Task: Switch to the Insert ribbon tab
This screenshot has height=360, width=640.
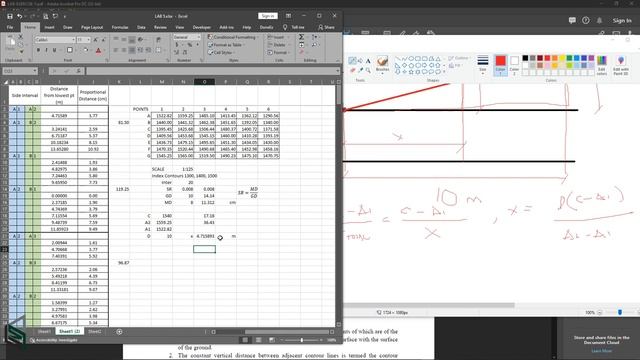Action: [49, 27]
